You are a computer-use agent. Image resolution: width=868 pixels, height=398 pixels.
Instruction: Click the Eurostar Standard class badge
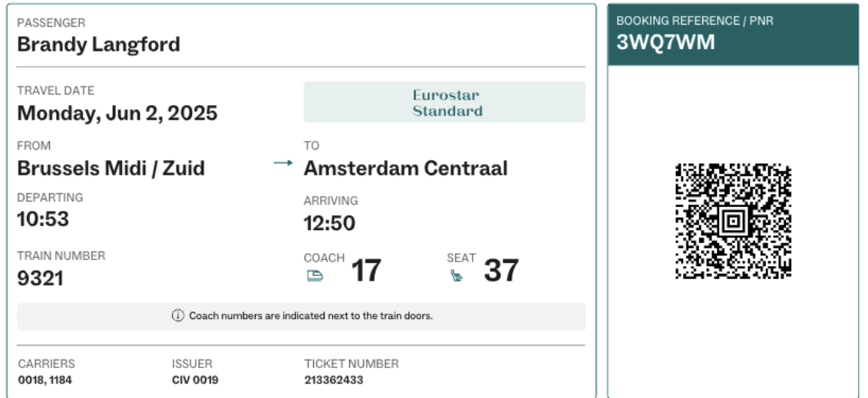(444, 103)
